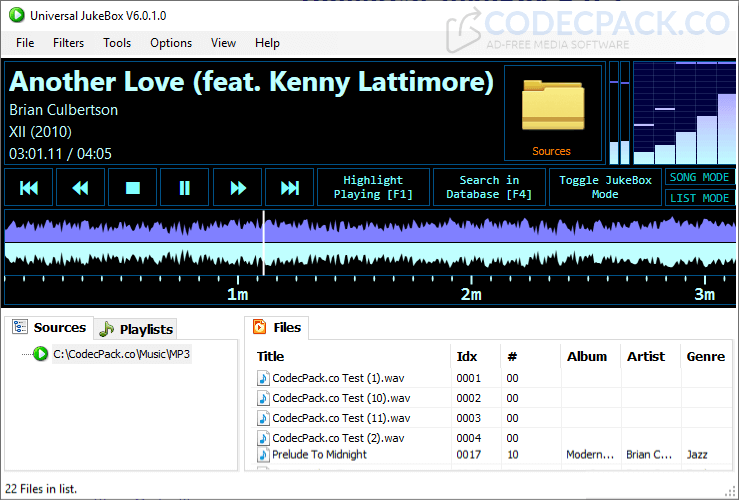Sort files by Album column

[587, 356]
